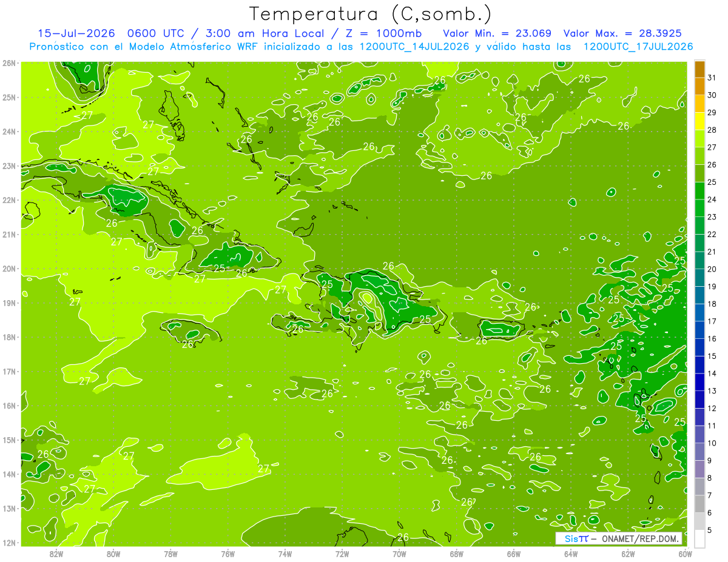This screenshot has height=562, width=728.
Task: Click the "68W" longitude axis label
Action: 456,554
